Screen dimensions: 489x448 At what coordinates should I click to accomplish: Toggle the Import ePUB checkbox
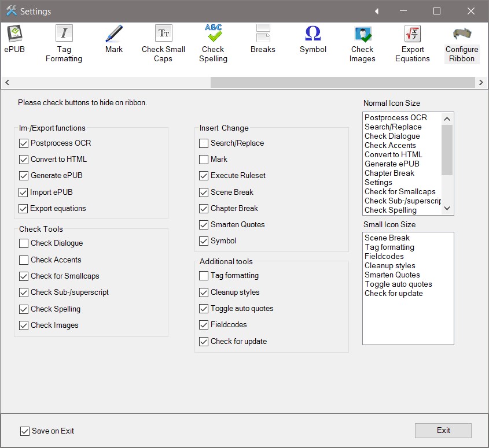[23, 192]
